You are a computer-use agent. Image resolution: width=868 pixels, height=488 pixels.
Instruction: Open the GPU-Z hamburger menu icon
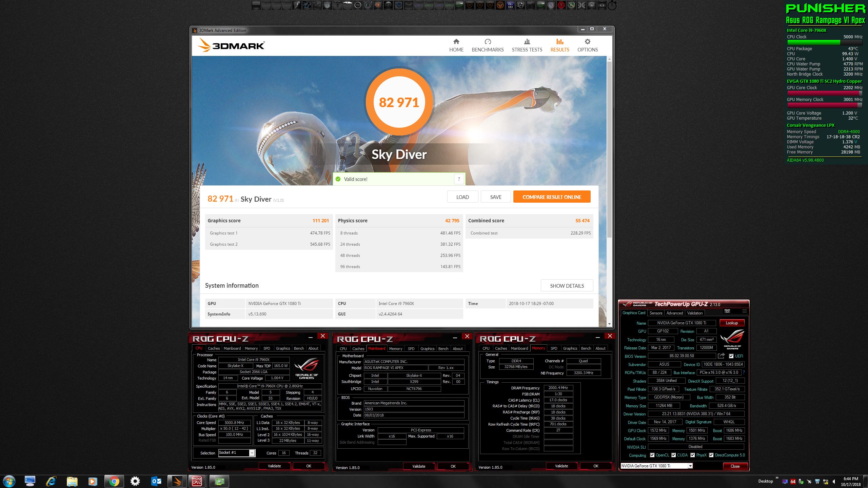click(x=744, y=311)
